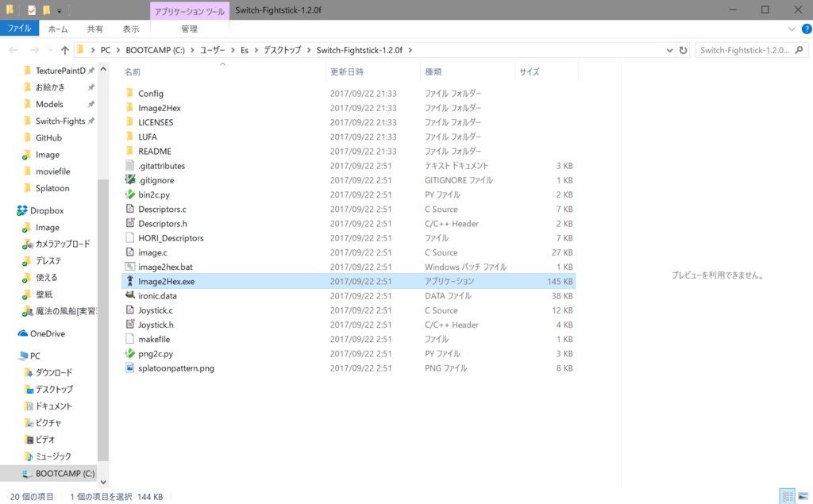Click the OneDrive cloud icon
The height and width of the screenshot is (504, 813).
click(22, 333)
